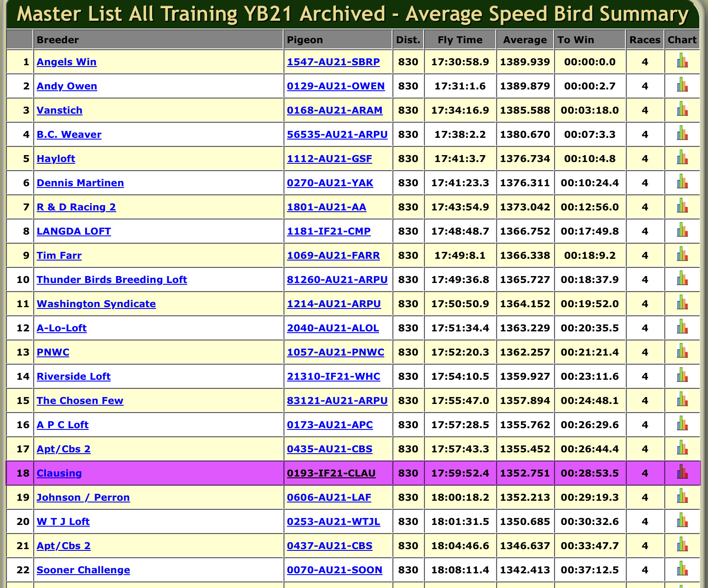Open the Johnson / Perron breeder page
Image resolution: width=708 pixels, height=588 pixels.
[x=83, y=497]
